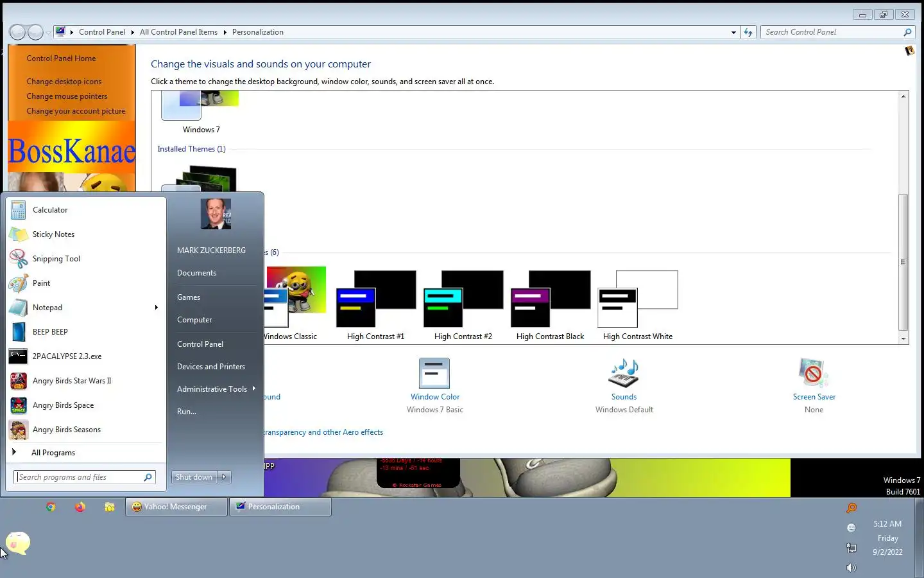The height and width of the screenshot is (578, 924).
Task: Open the Screen Saver settings icon
Action: pos(814,373)
